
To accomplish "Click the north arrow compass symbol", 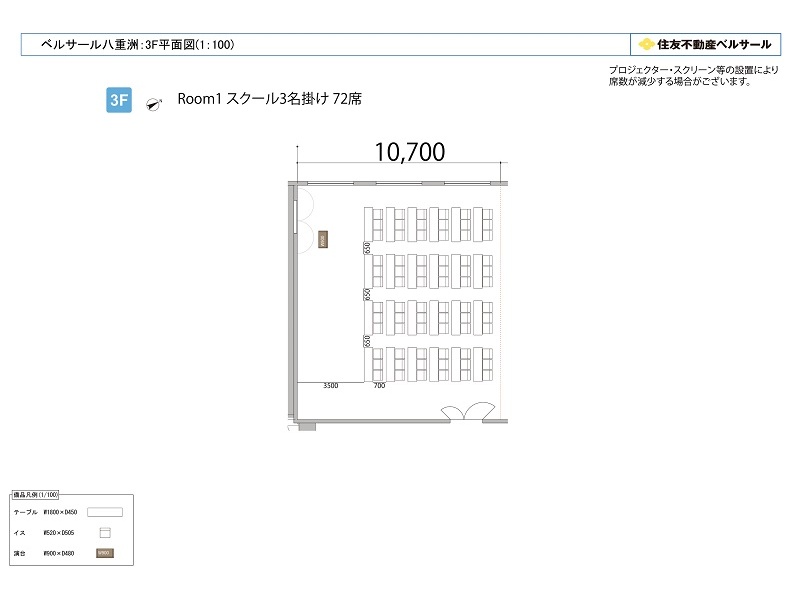I will click(x=154, y=104).
